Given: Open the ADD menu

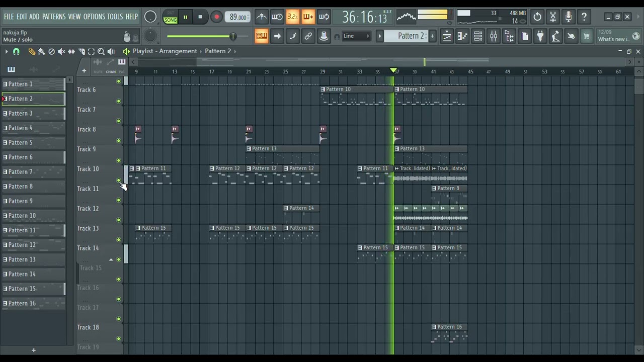Looking at the screenshot, I should tap(34, 17).
